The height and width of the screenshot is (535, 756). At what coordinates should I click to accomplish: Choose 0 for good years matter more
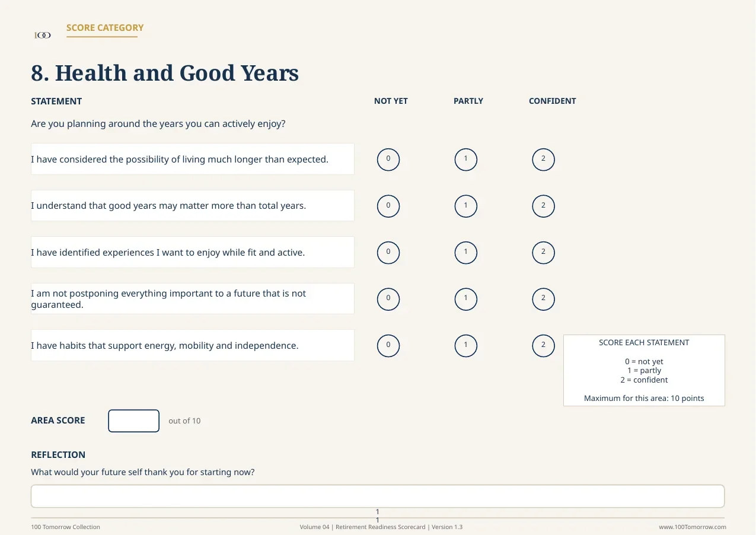tap(388, 206)
